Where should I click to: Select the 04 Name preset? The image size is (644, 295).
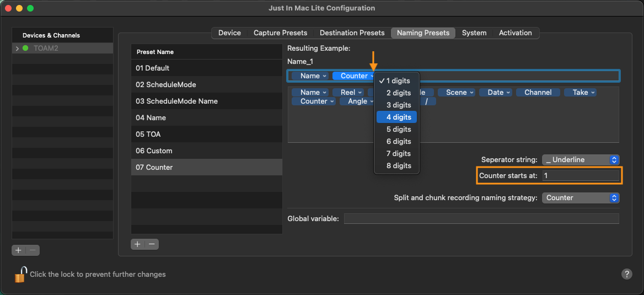[x=207, y=117]
